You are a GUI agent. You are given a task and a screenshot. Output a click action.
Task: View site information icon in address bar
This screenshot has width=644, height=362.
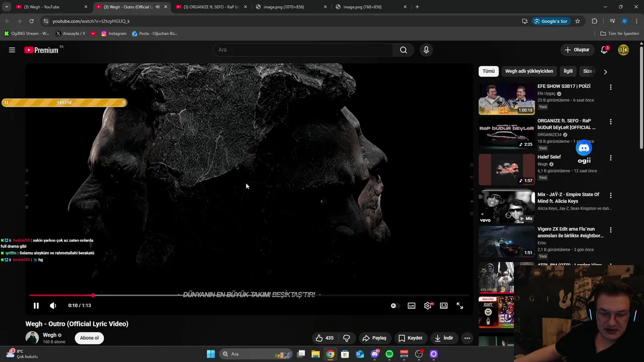(46, 21)
